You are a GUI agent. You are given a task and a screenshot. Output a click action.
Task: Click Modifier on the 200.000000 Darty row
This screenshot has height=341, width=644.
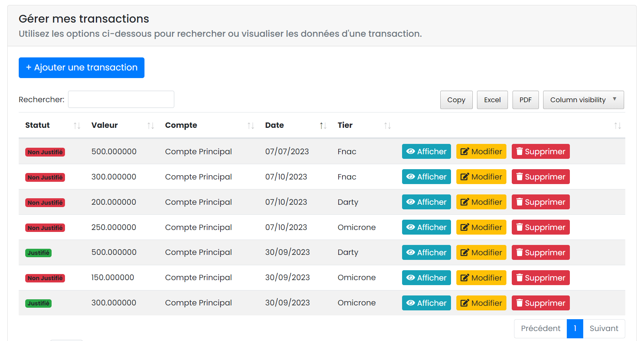point(481,202)
